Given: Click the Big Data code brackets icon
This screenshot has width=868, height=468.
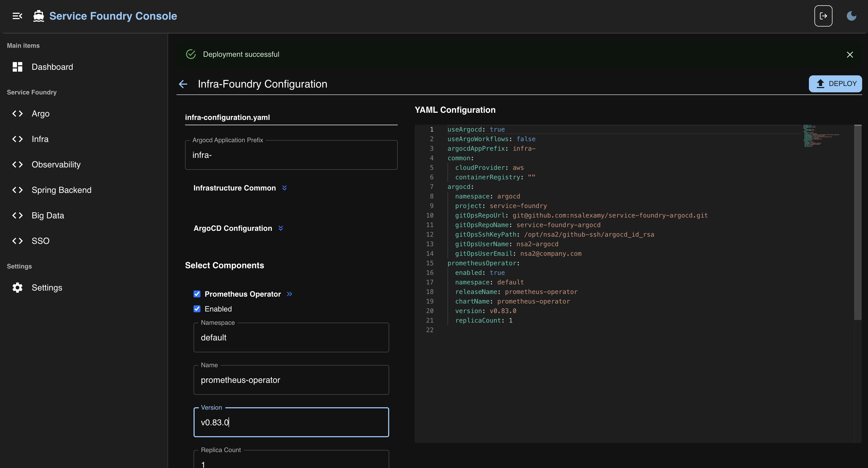Looking at the screenshot, I should tap(17, 215).
